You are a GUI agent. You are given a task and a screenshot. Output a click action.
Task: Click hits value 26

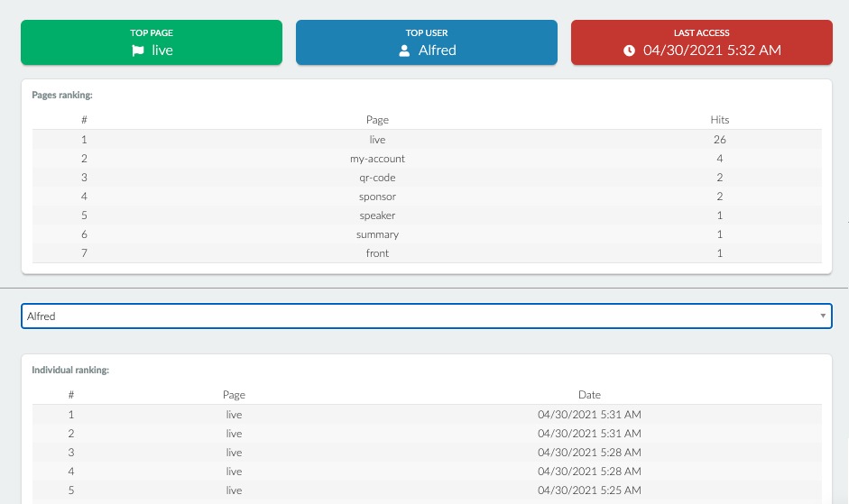click(720, 140)
